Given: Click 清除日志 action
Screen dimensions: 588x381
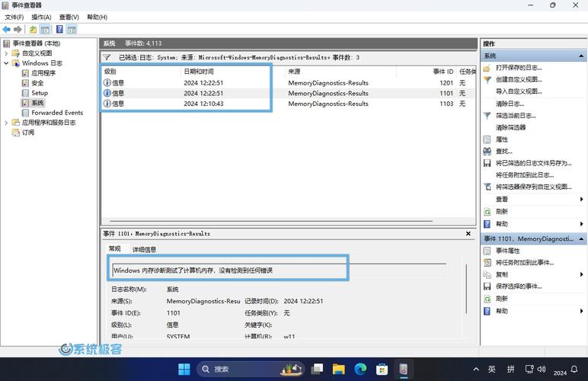Looking at the screenshot, I should point(510,104).
